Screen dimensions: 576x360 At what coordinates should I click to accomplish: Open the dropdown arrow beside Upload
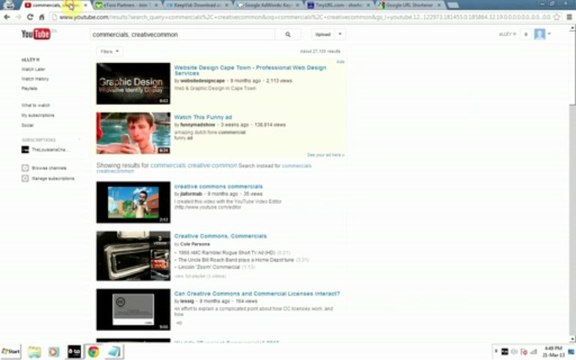coord(340,34)
